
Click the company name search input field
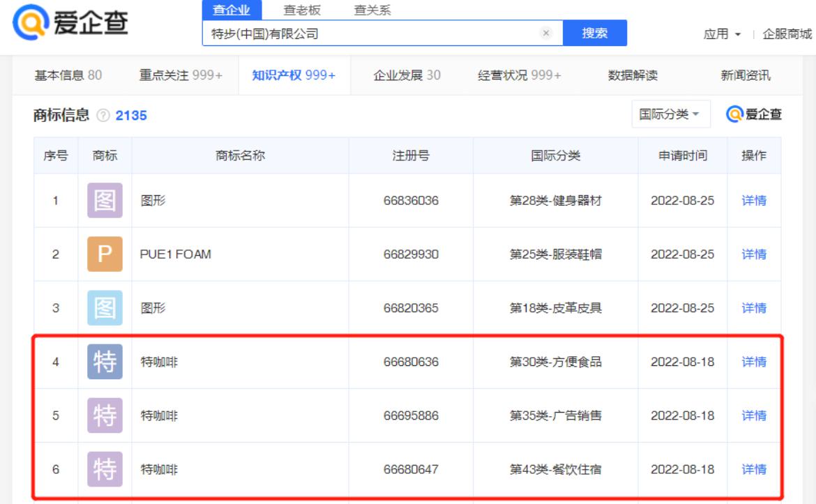tap(370, 33)
